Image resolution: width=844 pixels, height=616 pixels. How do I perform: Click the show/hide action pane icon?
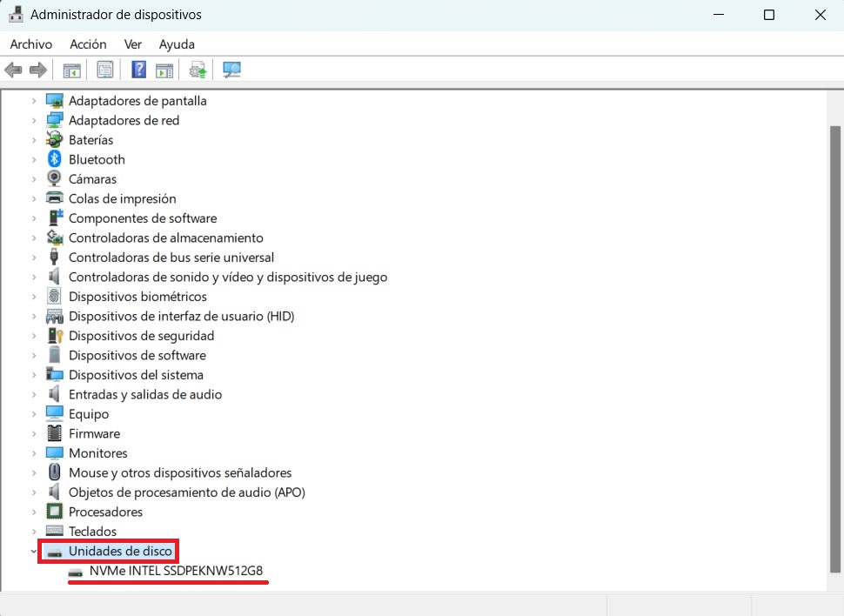click(164, 70)
